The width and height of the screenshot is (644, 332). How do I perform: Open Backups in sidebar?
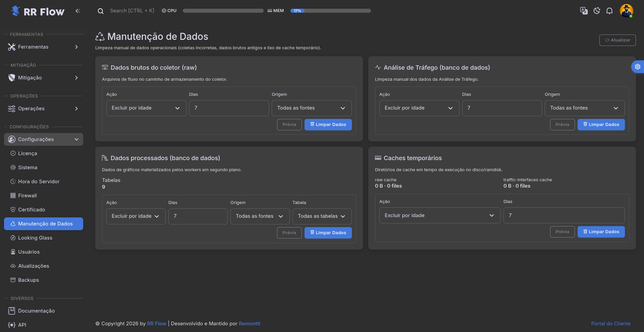(x=29, y=280)
